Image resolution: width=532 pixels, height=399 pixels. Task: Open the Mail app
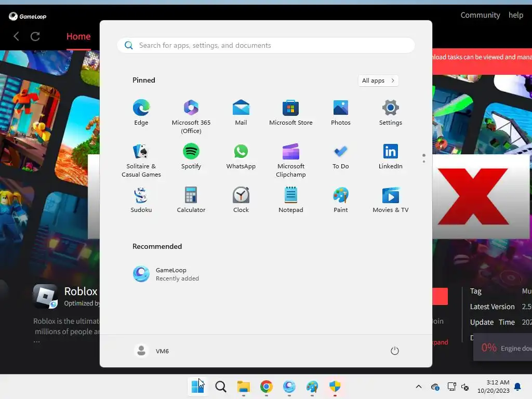[241, 113]
